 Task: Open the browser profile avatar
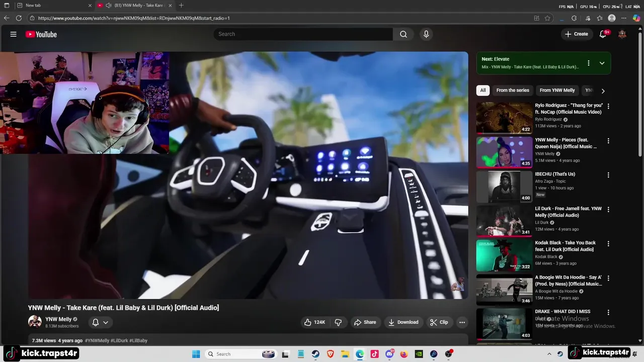click(612, 18)
